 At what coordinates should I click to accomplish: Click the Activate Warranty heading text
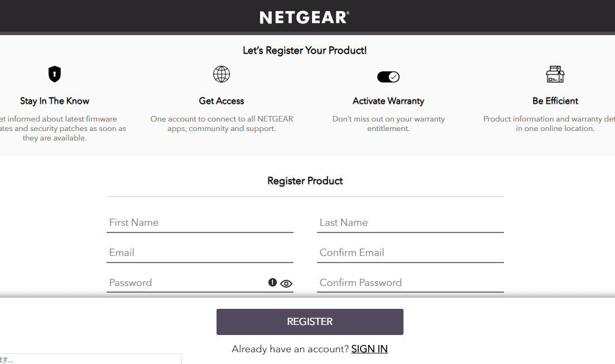tap(388, 101)
